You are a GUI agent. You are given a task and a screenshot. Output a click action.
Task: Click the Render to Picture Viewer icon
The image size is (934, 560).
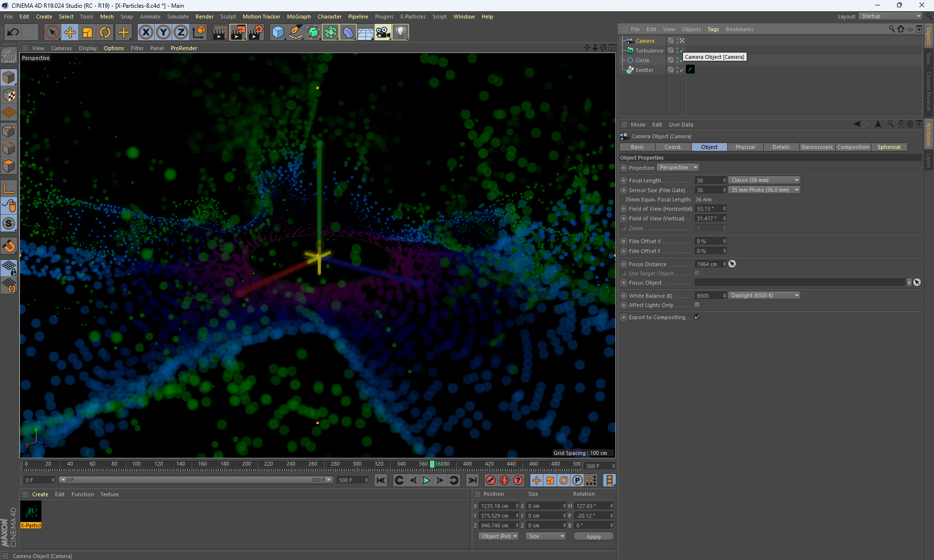click(x=238, y=32)
